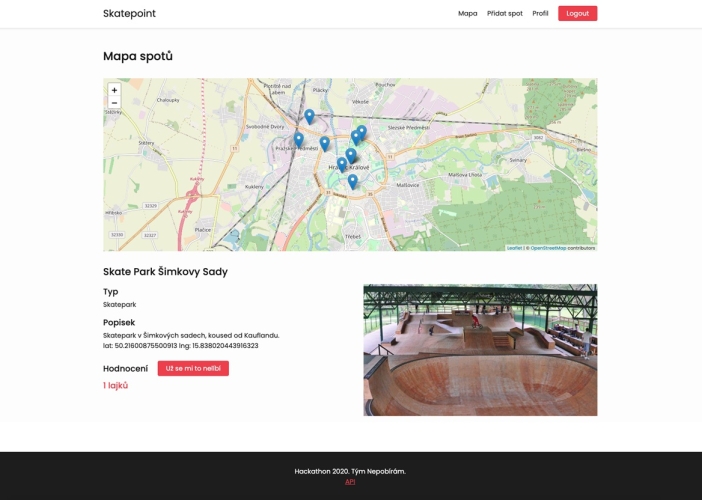The width and height of the screenshot is (702, 500).
Task: Open the API link in footer
Action: coord(350,481)
